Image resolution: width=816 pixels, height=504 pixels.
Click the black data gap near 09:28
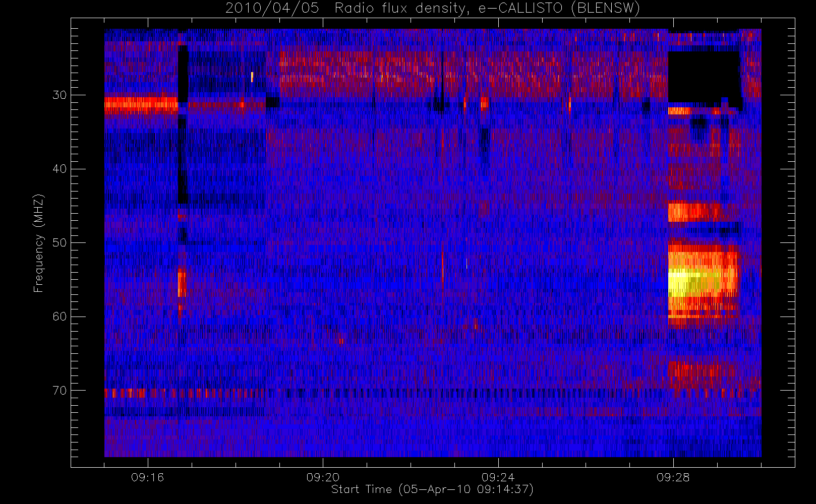[x=704, y=77]
